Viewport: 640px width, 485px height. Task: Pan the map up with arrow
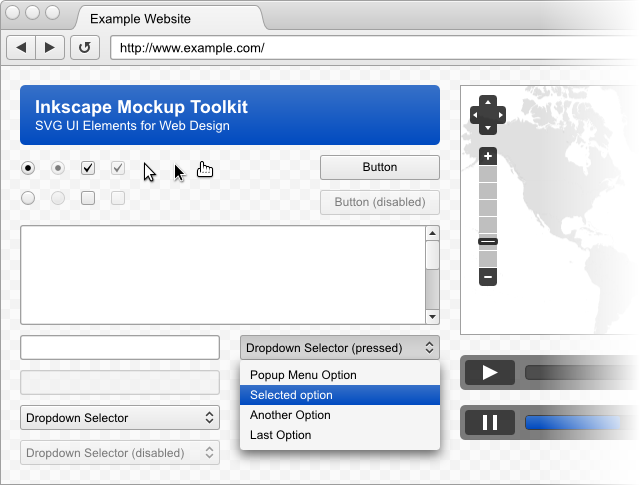488,102
